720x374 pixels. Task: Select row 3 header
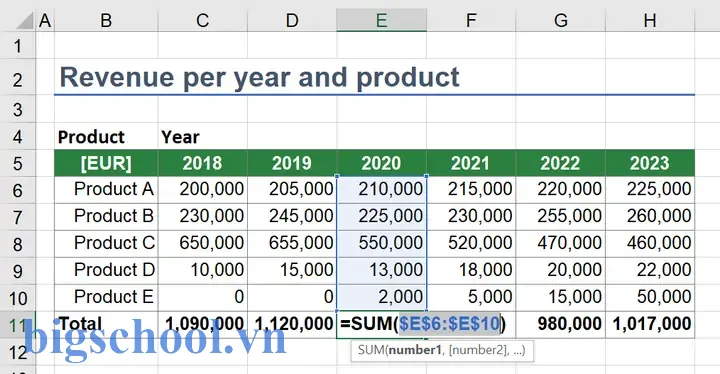(17, 109)
